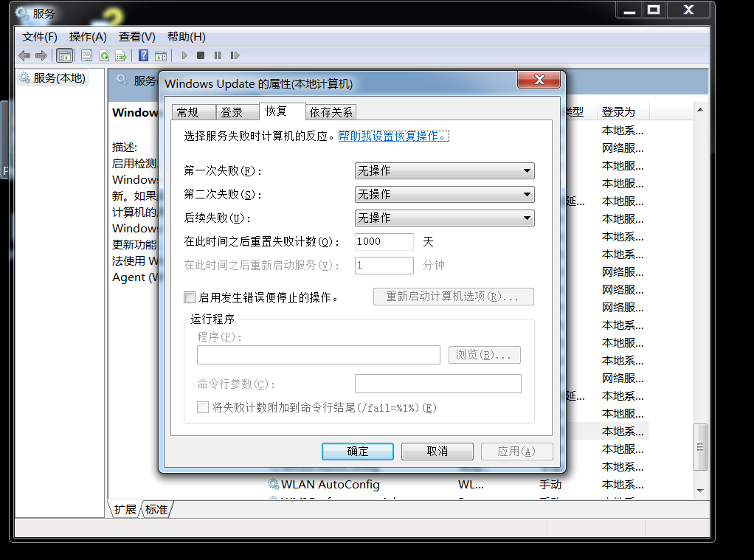Screen dimensions: 754x560
Task: Check 启用发生错误便停止的操作 checkbox
Action: tap(190, 297)
